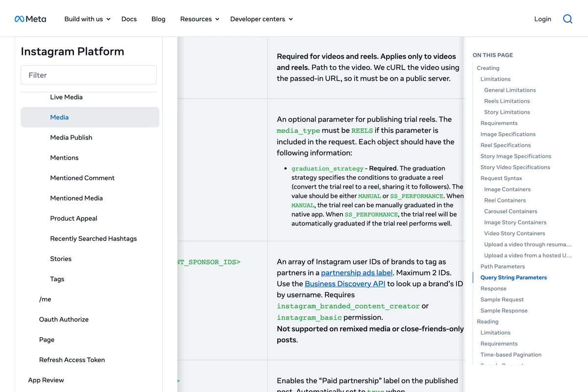Jump to Time-based Pagination section
Viewport: 588px width, 392px height.
click(511, 355)
